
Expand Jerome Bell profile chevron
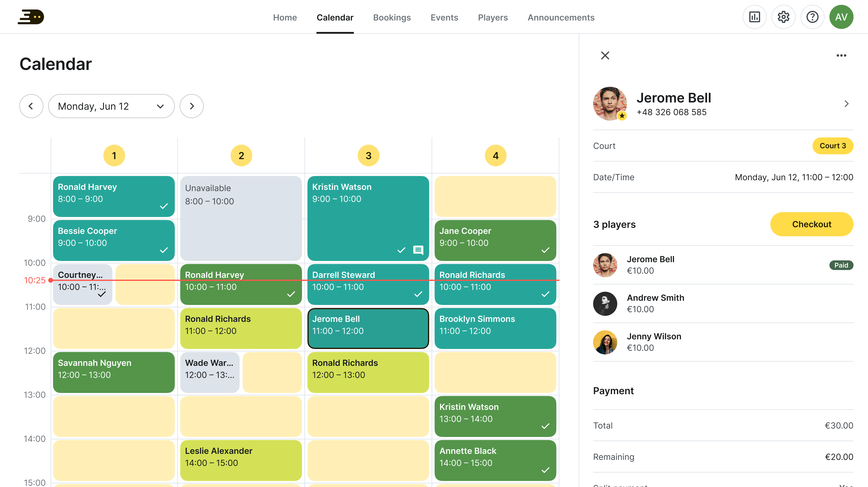[846, 104]
